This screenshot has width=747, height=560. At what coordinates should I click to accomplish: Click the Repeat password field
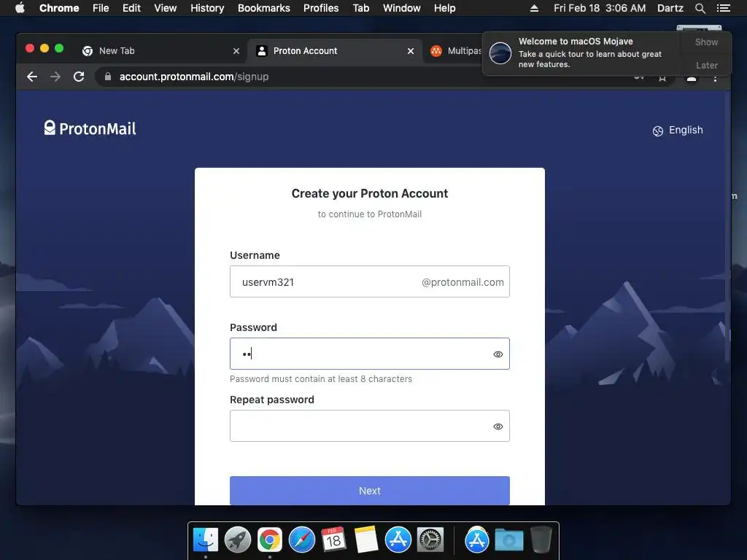tap(370, 426)
